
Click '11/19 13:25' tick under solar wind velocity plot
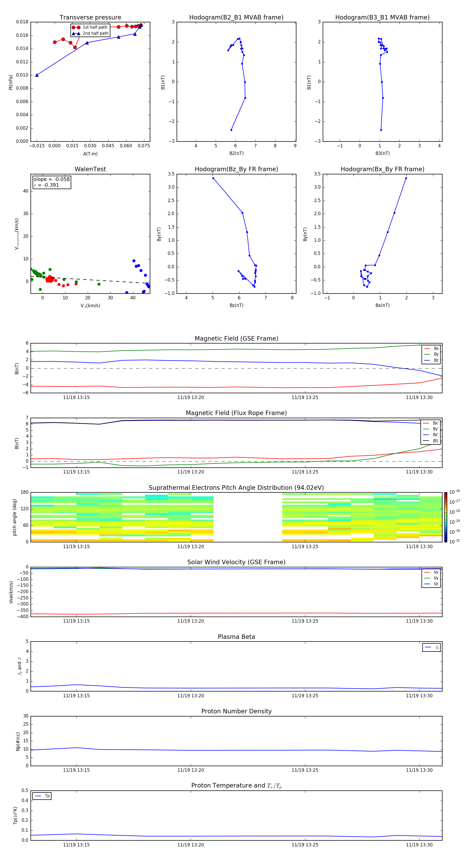[305, 621]
